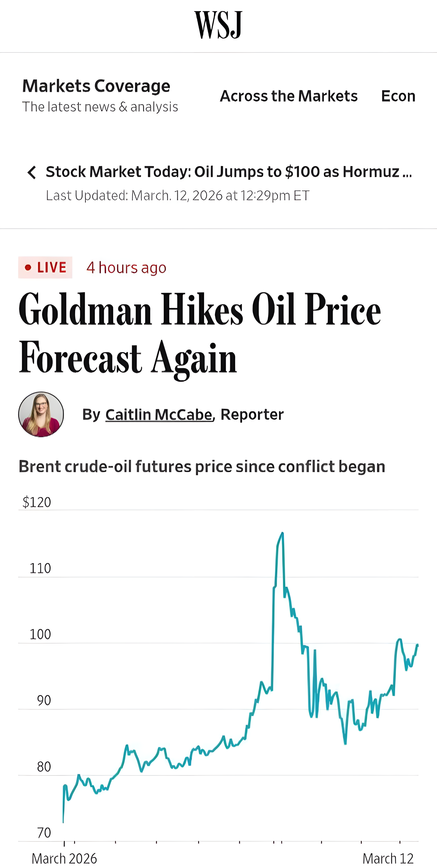Viewport: 437px width, 868px height.
Task: Switch to the Econ tab
Action: [x=398, y=96]
